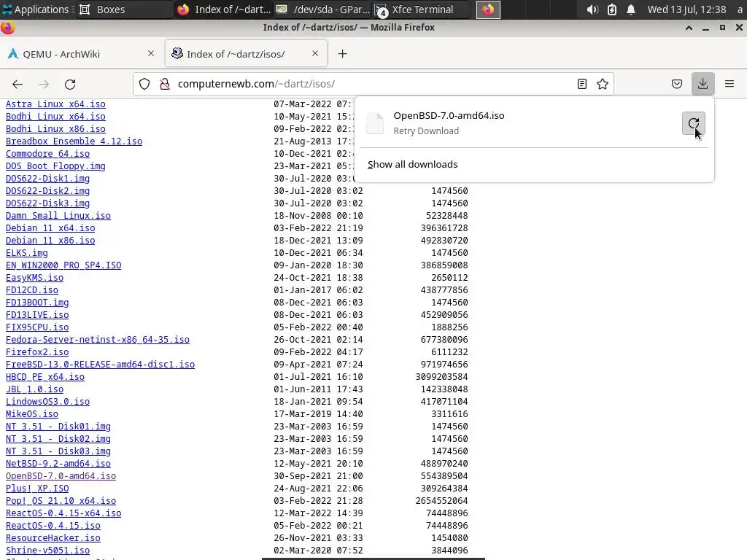Toggle reader view in the address bar
Viewport: 747px width, 560px height.
click(x=581, y=84)
